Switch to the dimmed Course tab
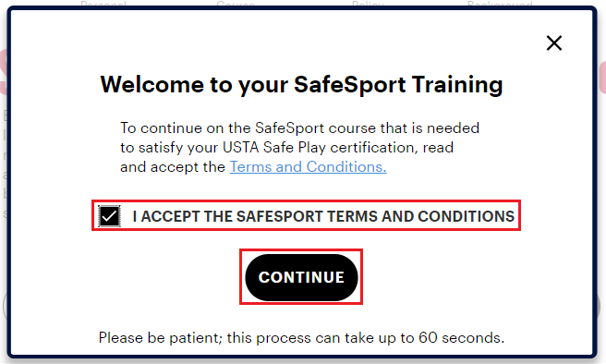The width and height of the screenshot is (606, 364). 236,4
